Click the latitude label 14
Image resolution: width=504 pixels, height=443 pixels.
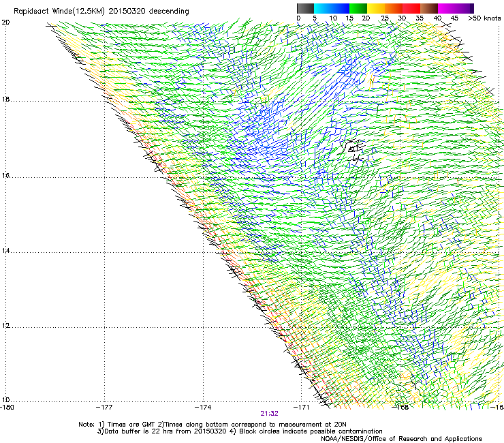click(x=5, y=251)
